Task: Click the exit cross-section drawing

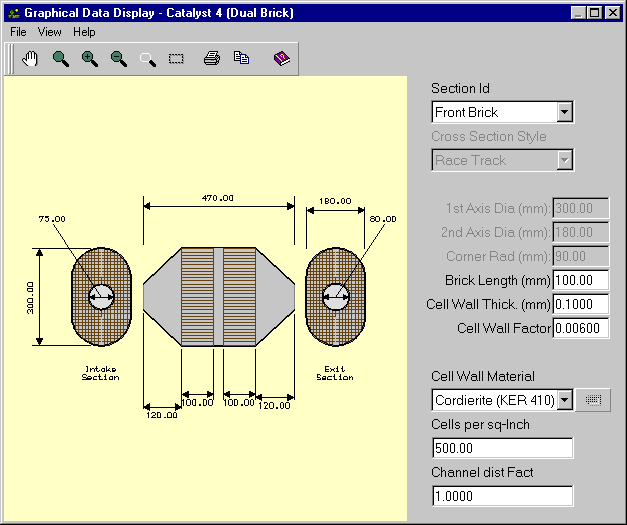Action: [335, 297]
